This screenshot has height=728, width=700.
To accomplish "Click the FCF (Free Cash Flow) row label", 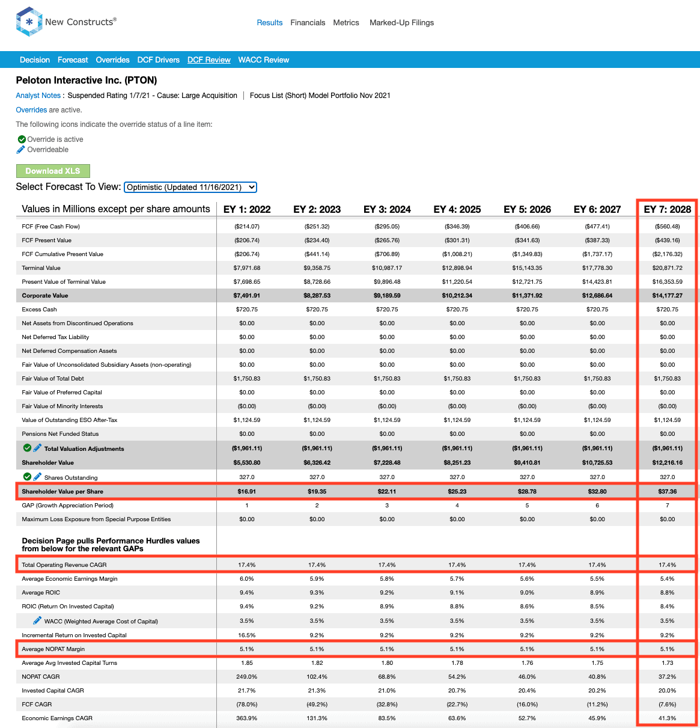I will [51, 227].
